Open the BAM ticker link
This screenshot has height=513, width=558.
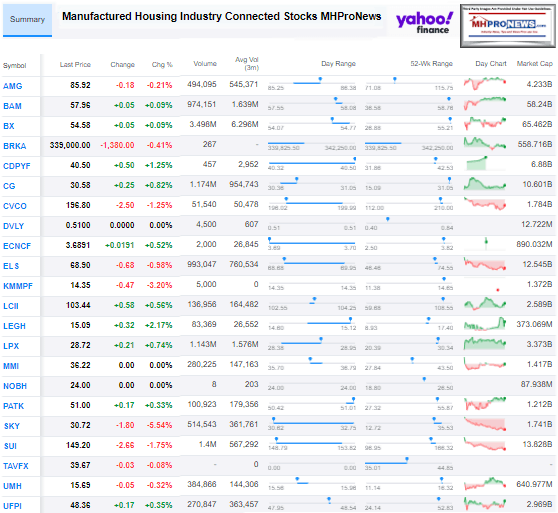(x=12, y=106)
